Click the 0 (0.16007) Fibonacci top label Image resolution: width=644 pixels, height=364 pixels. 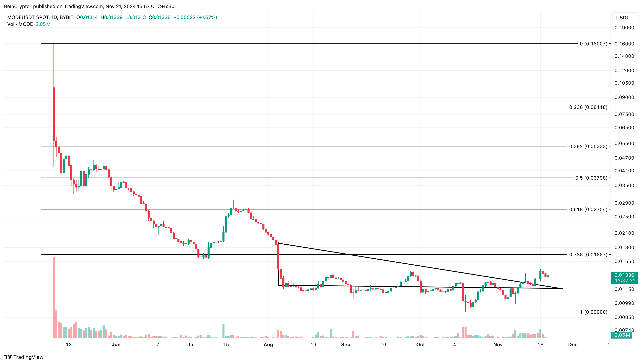[593, 44]
